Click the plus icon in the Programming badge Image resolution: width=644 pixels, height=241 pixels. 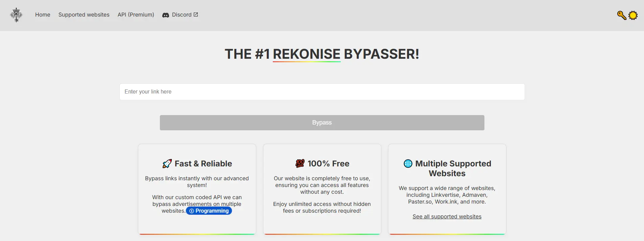(192, 211)
